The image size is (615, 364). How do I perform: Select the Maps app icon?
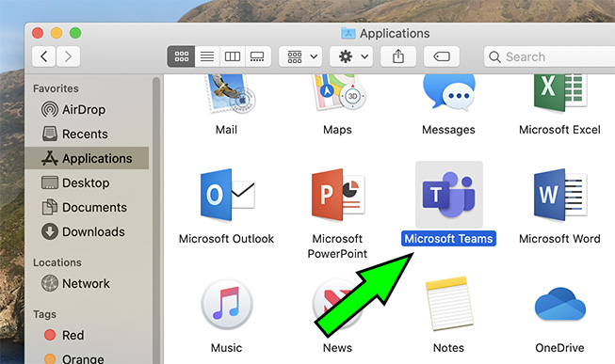[x=338, y=93]
